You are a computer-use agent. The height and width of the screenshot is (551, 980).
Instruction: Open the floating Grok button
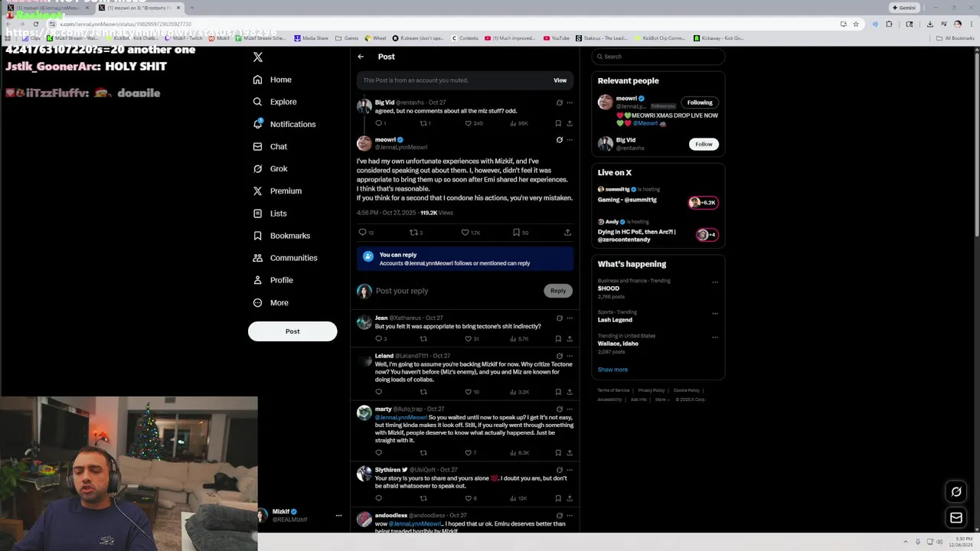[x=956, y=492]
